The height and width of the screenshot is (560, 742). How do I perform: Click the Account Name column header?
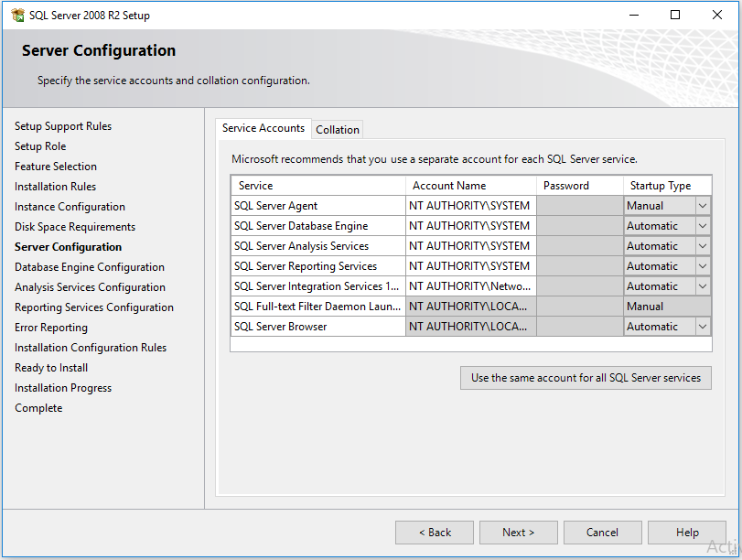(471, 186)
